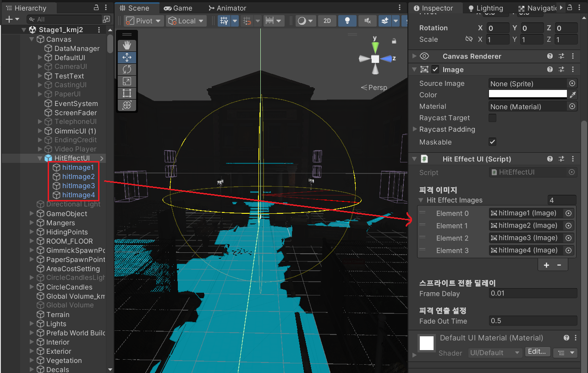
Task: Click the blue Z axis gizmo cone
Action: [386, 59]
